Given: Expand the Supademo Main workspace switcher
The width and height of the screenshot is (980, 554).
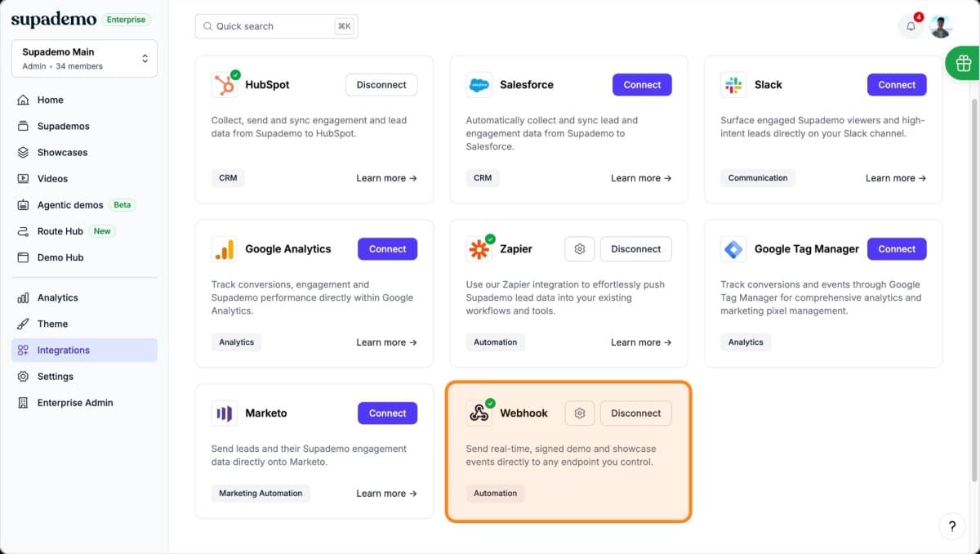Looking at the screenshot, I should tap(85, 59).
